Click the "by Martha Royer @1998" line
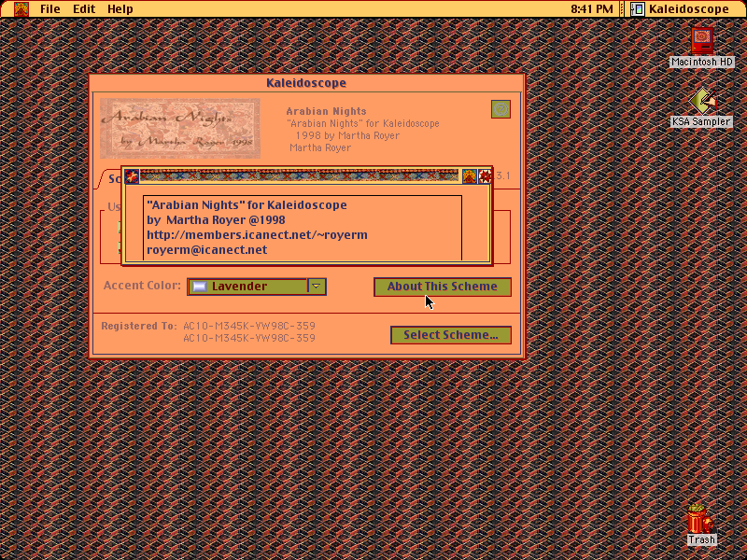The image size is (747, 560). [216, 220]
